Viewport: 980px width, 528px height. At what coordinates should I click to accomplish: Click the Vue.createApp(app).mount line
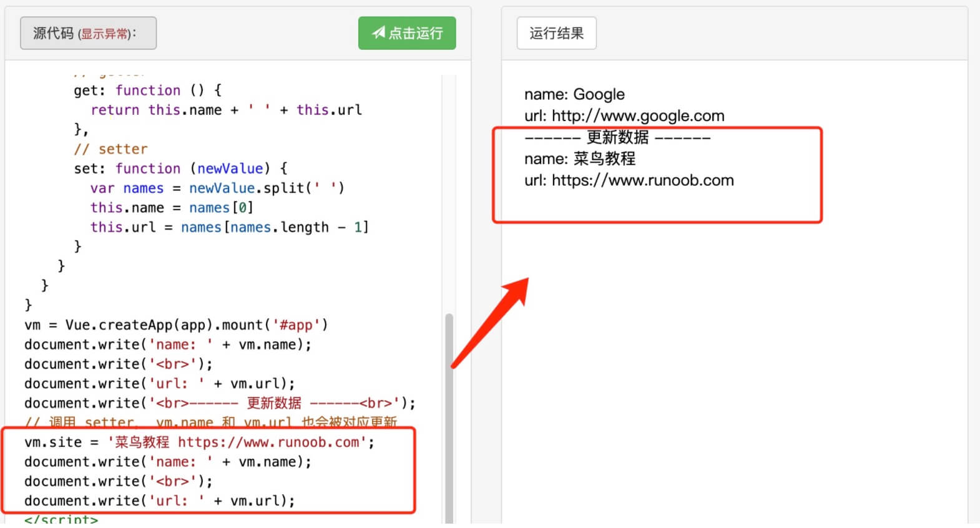point(175,325)
